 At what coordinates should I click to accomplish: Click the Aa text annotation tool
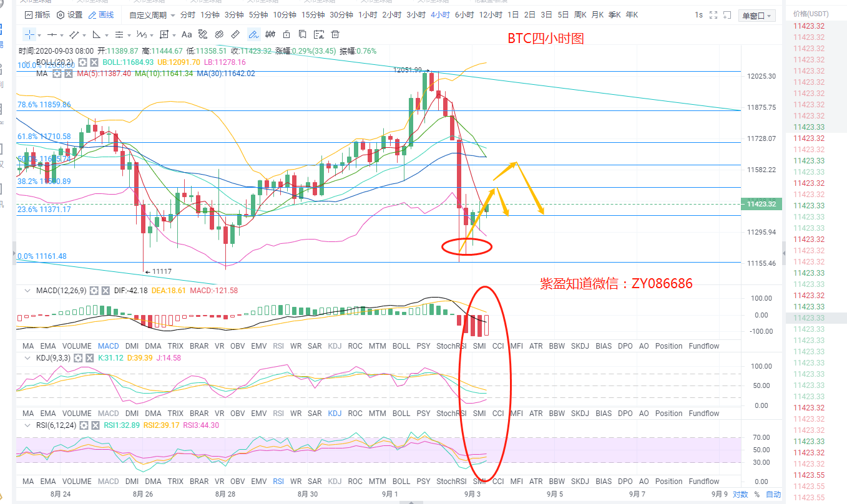pos(187,34)
